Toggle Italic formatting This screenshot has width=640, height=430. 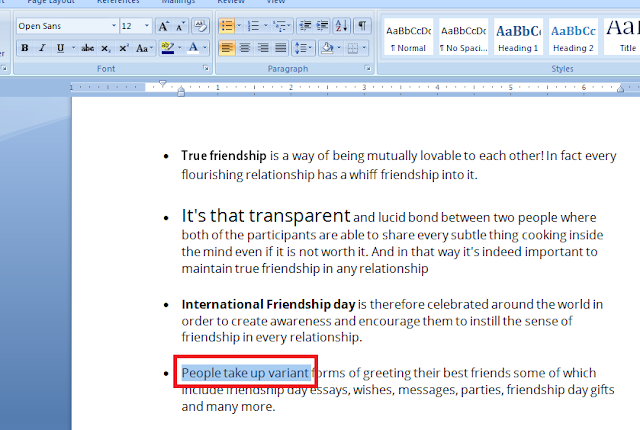(x=42, y=48)
